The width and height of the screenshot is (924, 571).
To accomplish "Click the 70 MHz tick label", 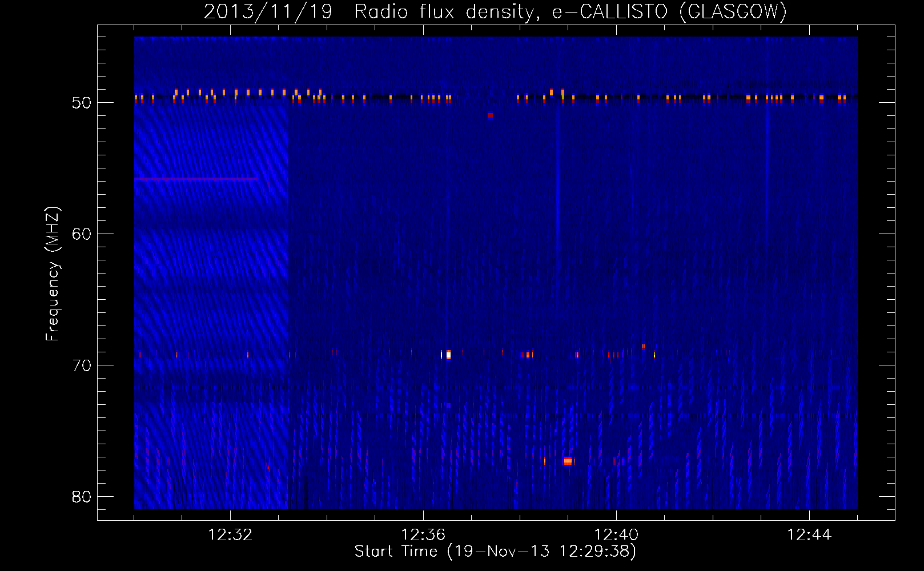I will 82,365.
